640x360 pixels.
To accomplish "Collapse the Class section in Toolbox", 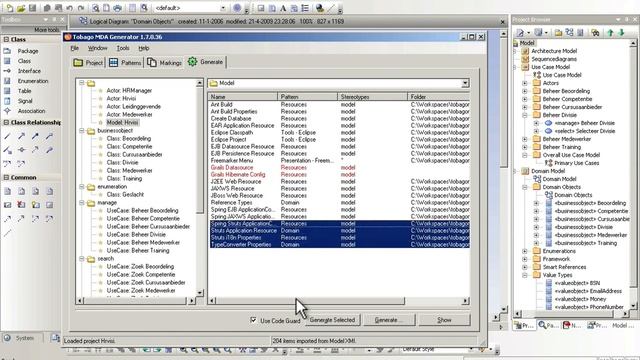I will 6,39.
